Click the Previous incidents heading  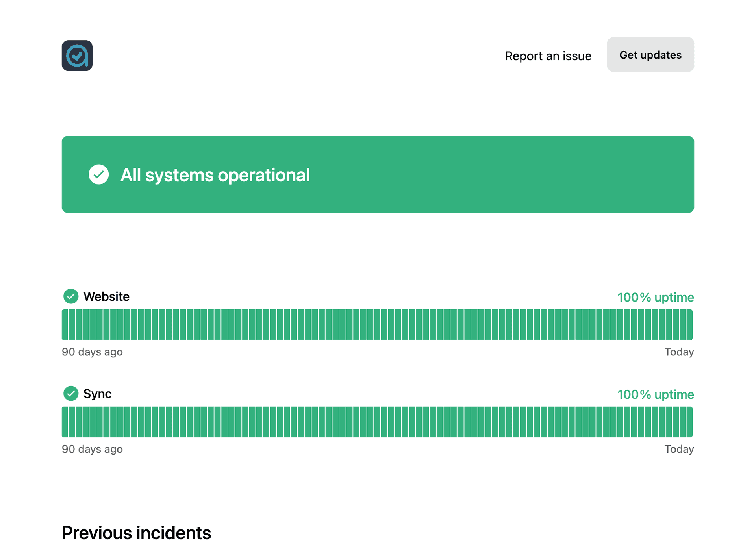pos(136,533)
